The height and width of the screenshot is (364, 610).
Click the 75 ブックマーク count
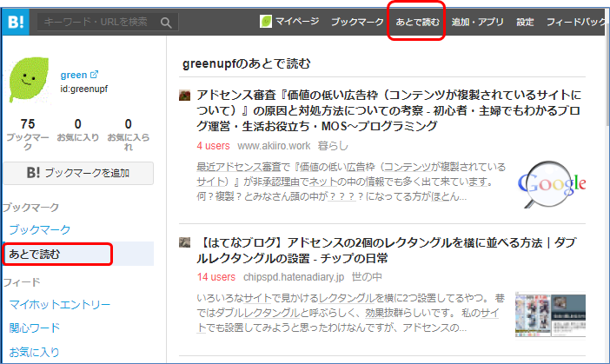click(x=28, y=134)
